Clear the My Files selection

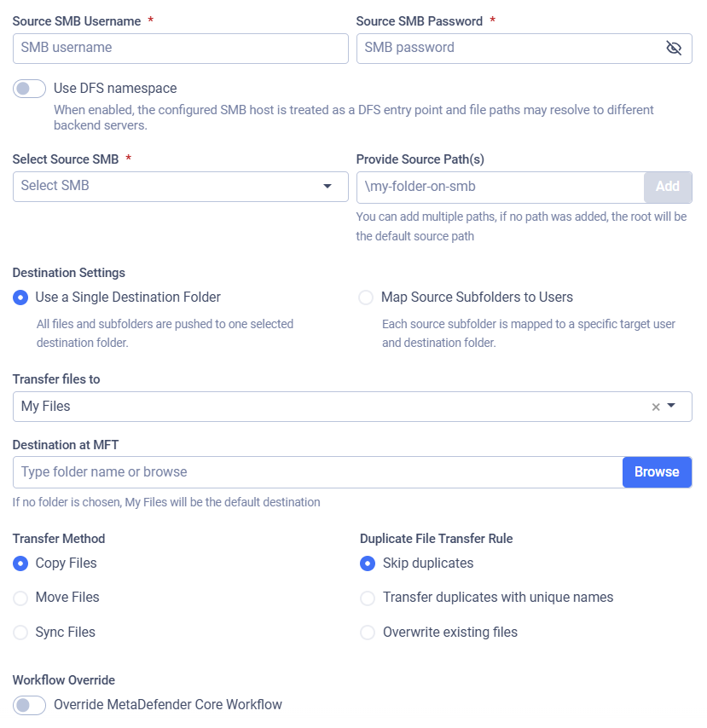(x=656, y=407)
